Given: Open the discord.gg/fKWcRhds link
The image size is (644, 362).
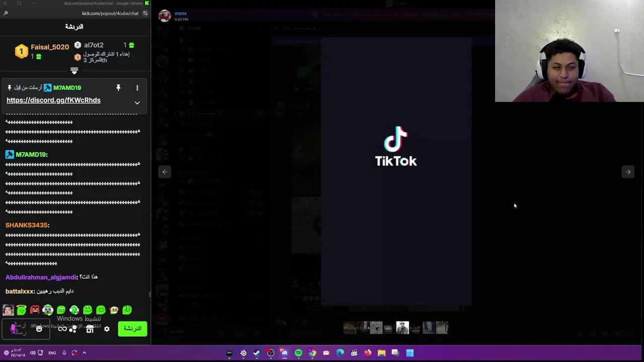Looking at the screenshot, I should [x=53, y=100].
